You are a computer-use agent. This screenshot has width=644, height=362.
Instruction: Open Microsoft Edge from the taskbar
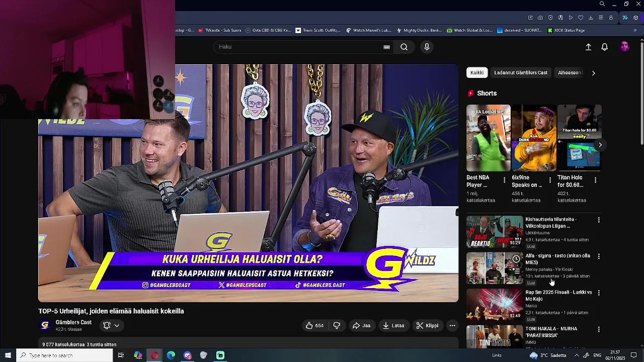coord(171,355)
